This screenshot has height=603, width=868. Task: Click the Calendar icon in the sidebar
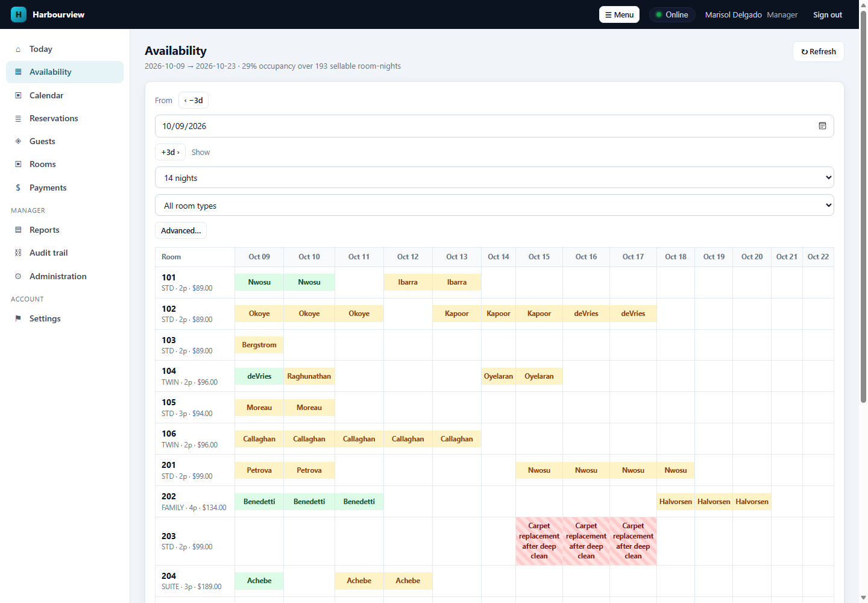18,95
